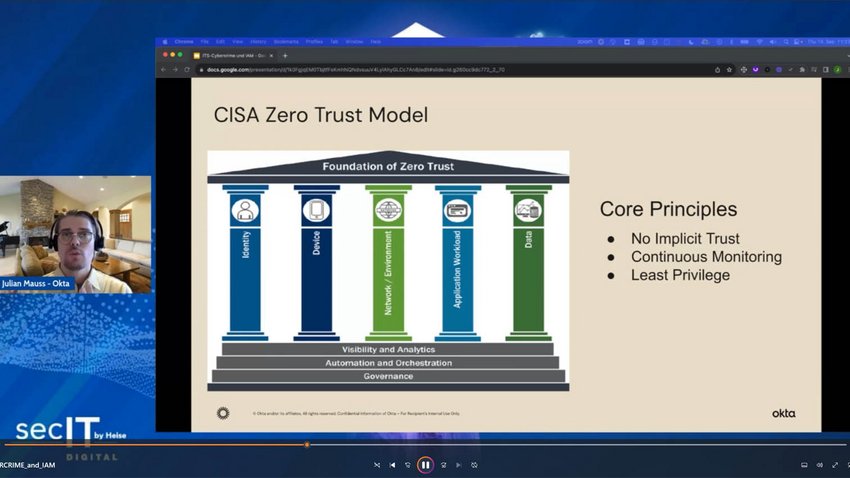Rewind using the icon left of pause
Image resolution: width=850 pixels, height=478 pixels.
pyautogui.click(x=408, y=465)
